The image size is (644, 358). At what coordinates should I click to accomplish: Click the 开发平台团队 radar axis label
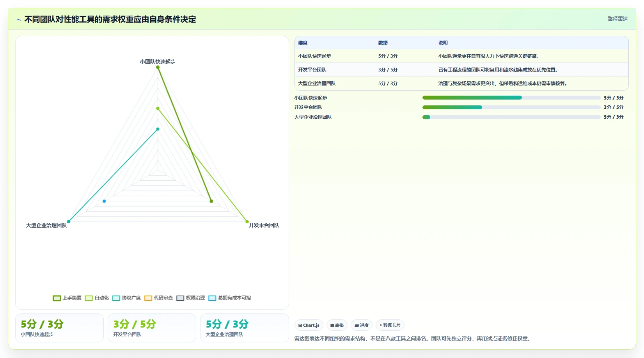pos(264,225)
